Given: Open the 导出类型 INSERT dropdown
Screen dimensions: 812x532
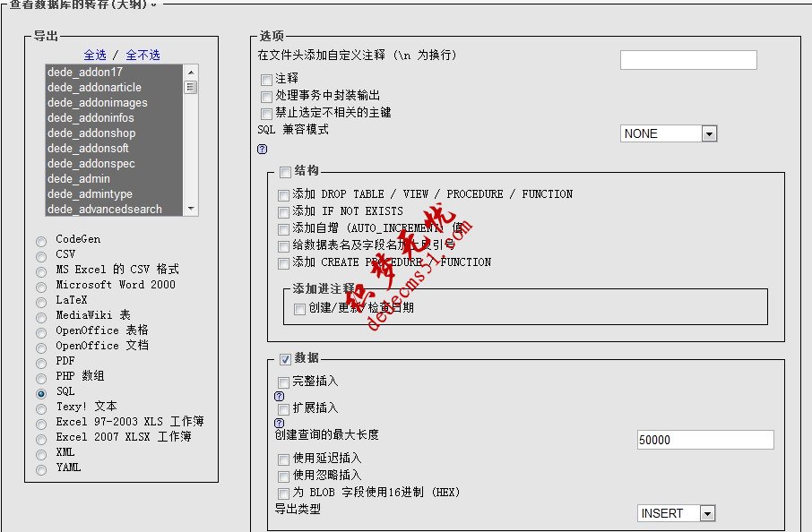Looking at the screenshot, I should click(x=706, y=512).
